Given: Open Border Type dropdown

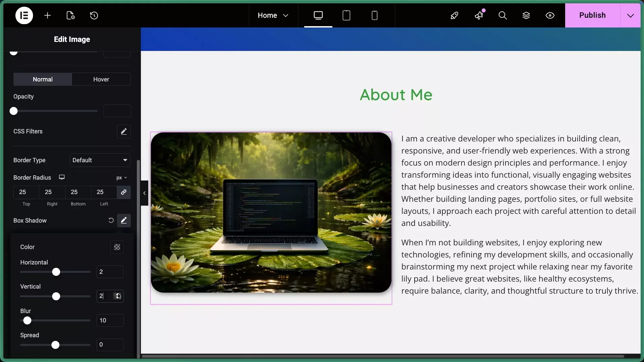Looking at the screenshot, I should coord(100,160).
